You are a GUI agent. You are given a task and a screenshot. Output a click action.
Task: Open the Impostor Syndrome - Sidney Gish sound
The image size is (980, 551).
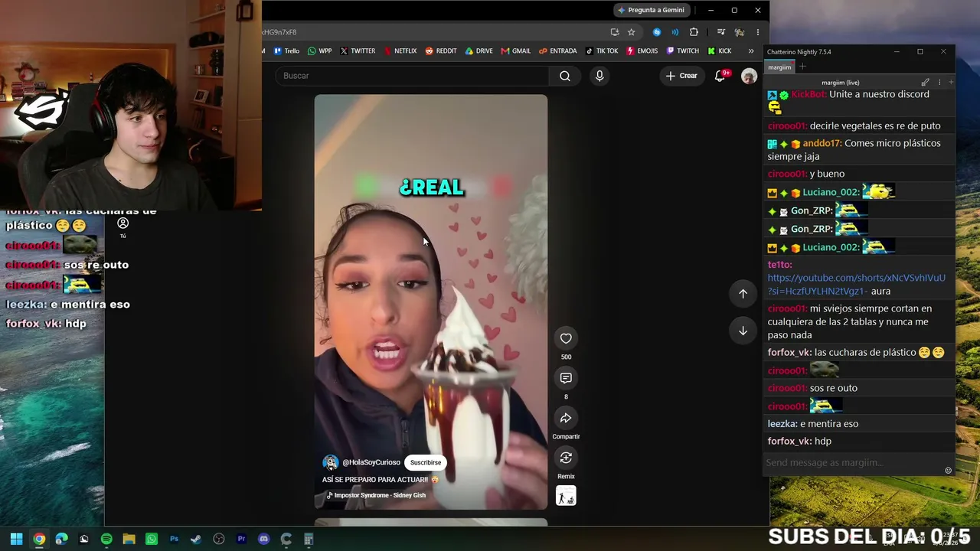coord(376,495)
